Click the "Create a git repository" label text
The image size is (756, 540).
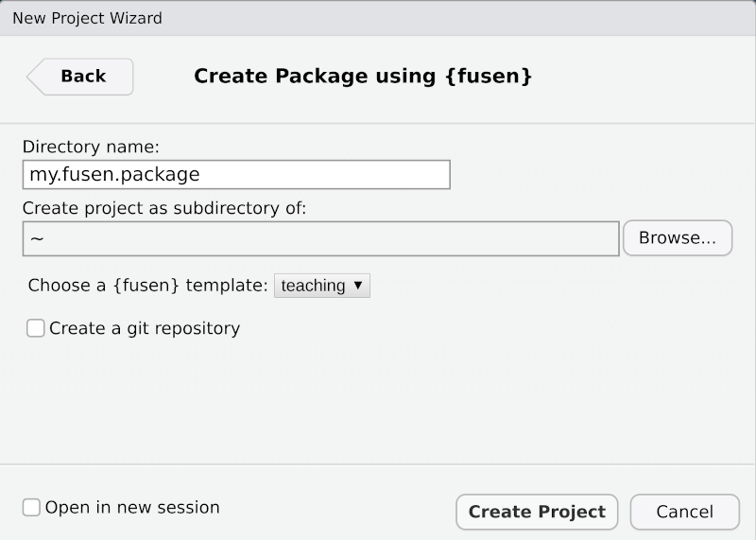(145, 328)
